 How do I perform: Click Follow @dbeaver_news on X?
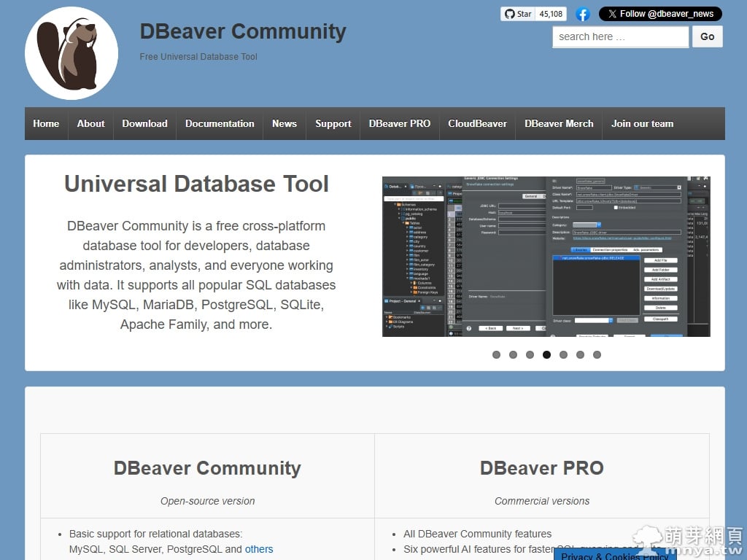[x=660, y=14]
